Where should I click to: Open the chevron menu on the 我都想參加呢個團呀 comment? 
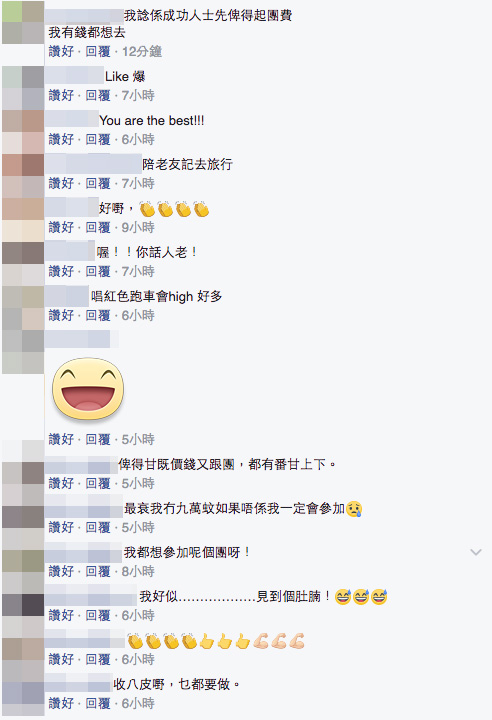tap(476, 552)
